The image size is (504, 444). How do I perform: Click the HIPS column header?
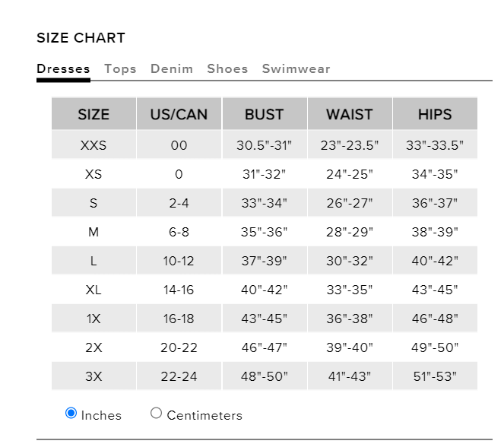[435, 115]
